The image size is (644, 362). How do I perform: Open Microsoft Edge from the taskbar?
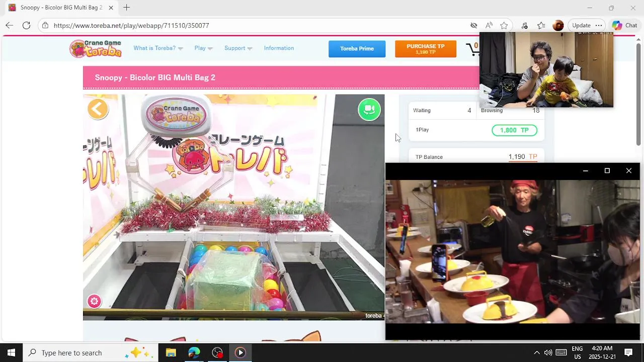point(194,352)
